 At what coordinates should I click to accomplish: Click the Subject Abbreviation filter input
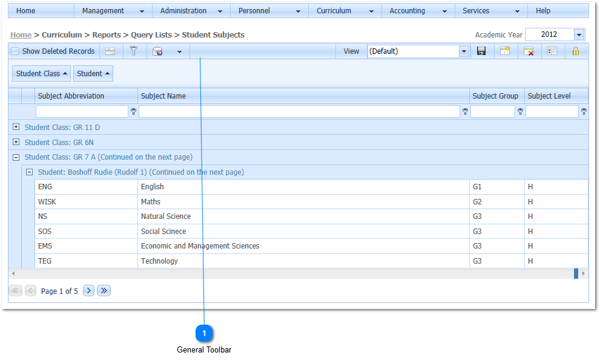(82, 111)
